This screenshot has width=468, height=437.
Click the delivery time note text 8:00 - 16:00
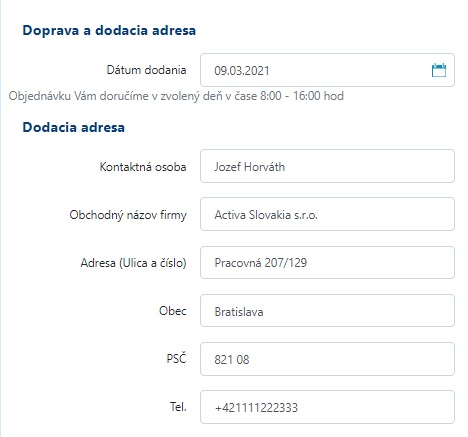click(x=176, y=96)
